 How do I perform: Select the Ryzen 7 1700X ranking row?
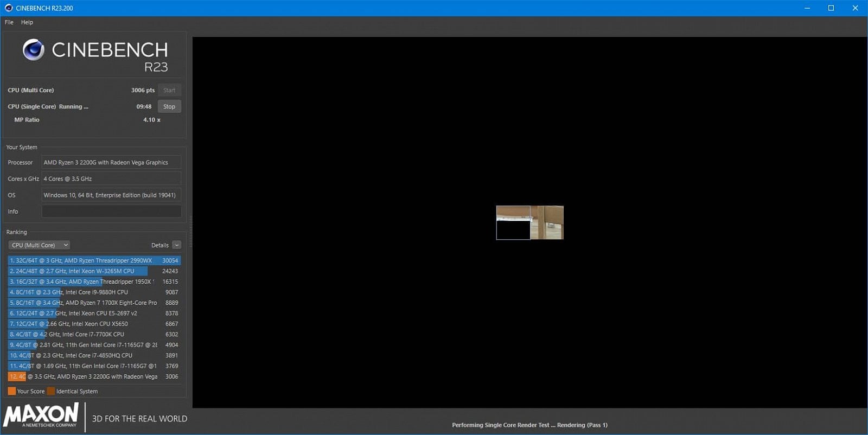(94, 303)
